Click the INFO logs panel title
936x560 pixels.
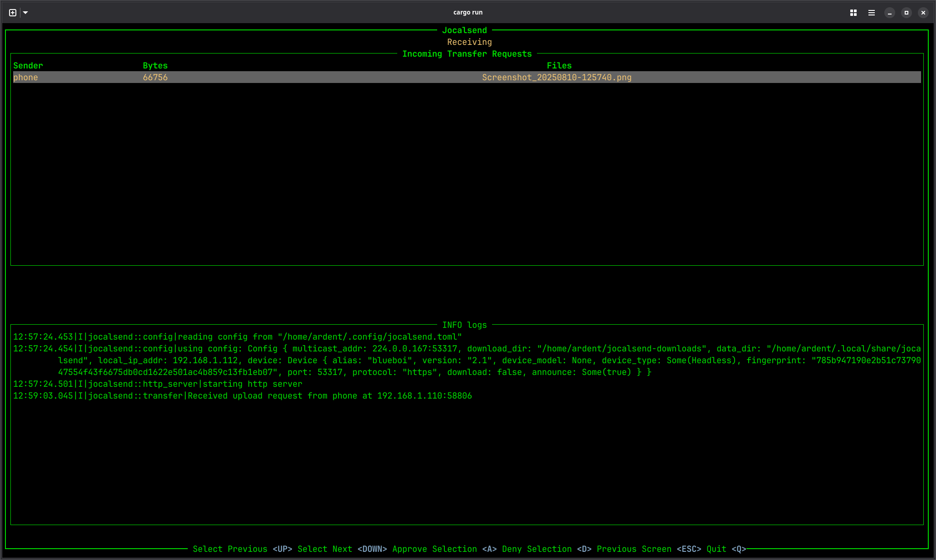(x=464, y=325)
